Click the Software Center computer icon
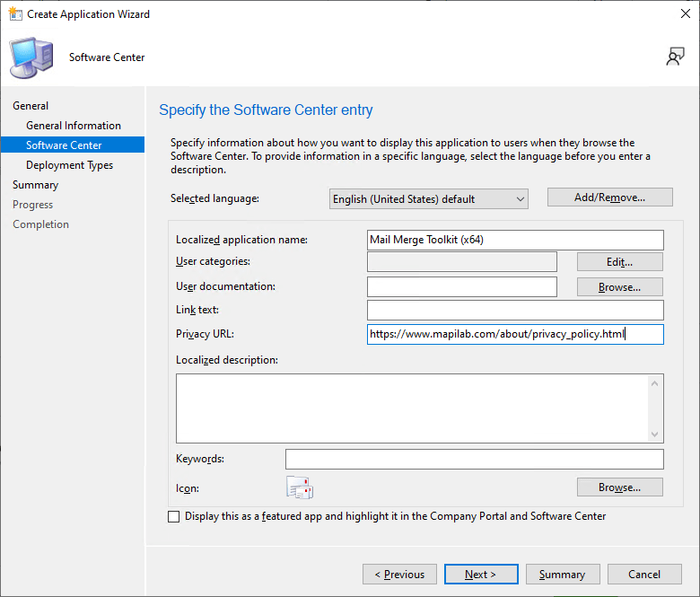The width and height of the screenshot is (700, 597). click(x=31, y=58)
